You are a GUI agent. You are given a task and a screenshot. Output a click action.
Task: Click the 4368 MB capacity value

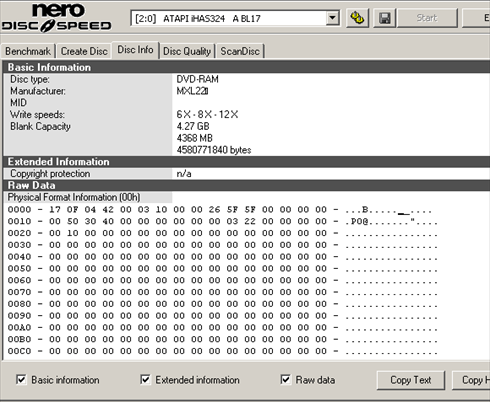[x=194, y=138]
